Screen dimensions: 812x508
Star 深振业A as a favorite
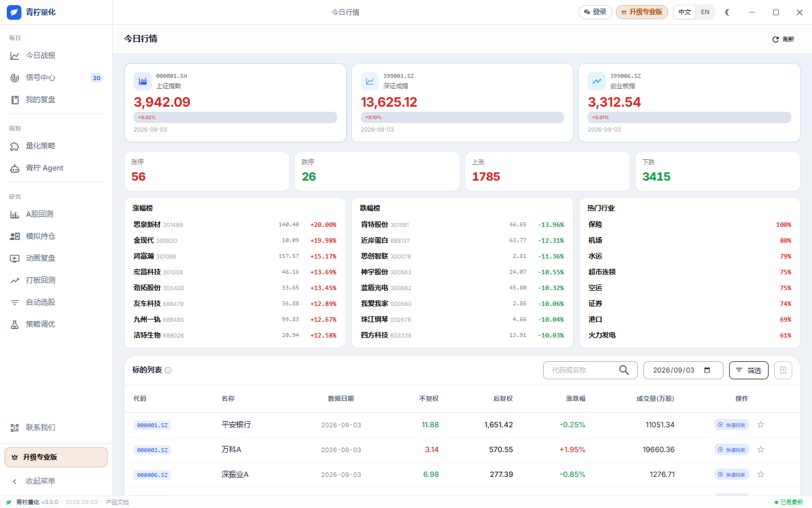761,475
